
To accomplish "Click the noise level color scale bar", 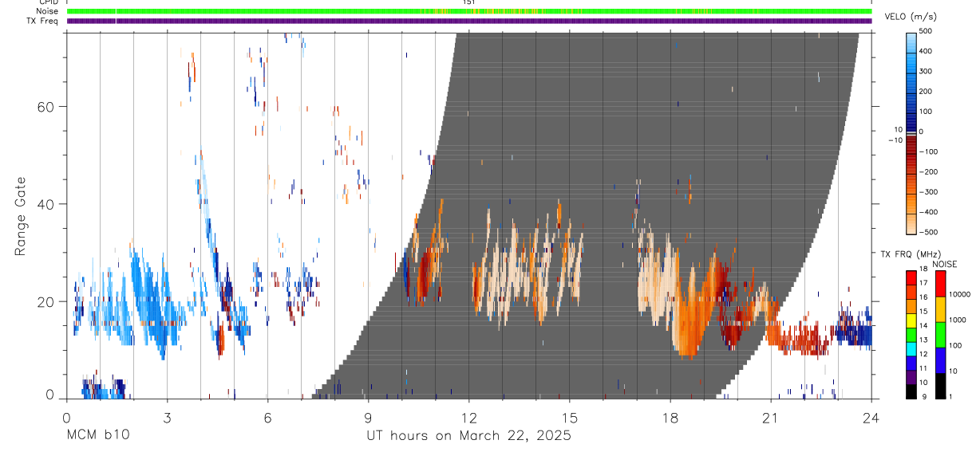I will [x=941, y=333].
